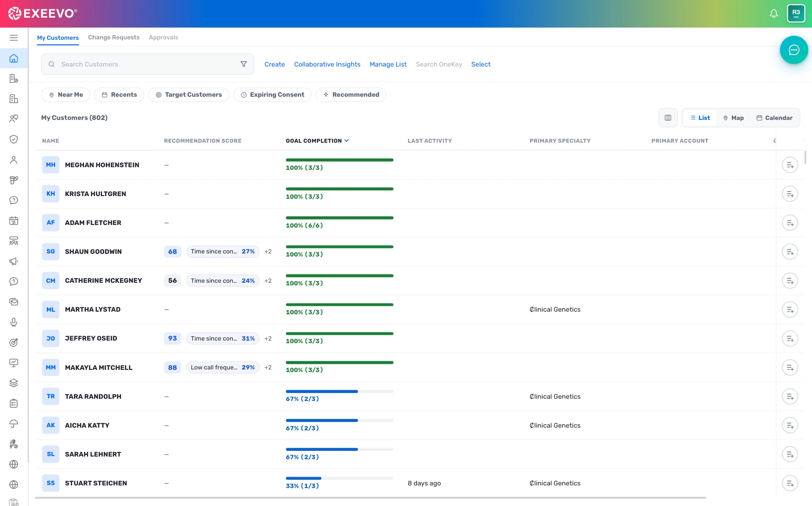Expand +2 reasons for Jeffrey Oseid
812x506 pixels.
click(268, 338)
